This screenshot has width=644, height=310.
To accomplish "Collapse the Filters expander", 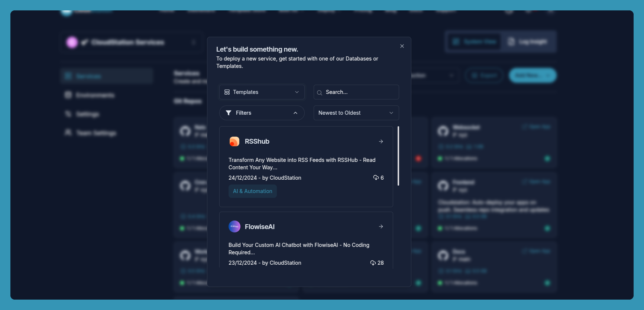I will (x=262, y=113).
